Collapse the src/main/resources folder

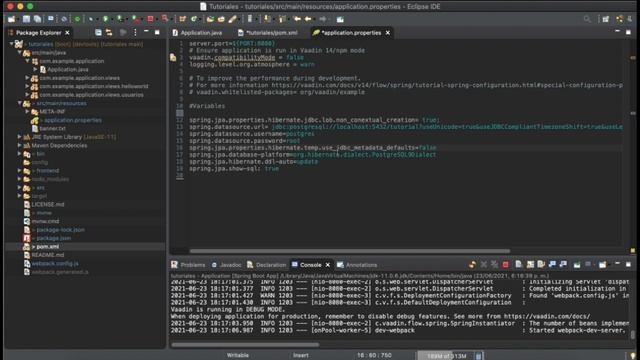[x=19, y=103]
